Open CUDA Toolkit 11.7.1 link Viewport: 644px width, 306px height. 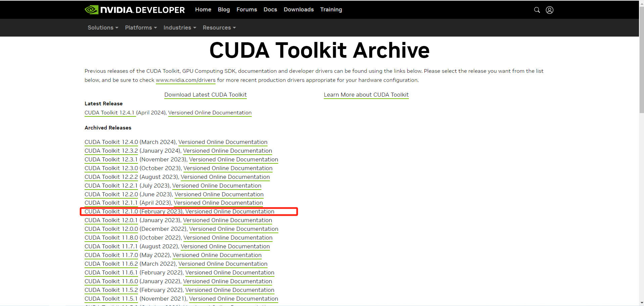pos(111,247)
